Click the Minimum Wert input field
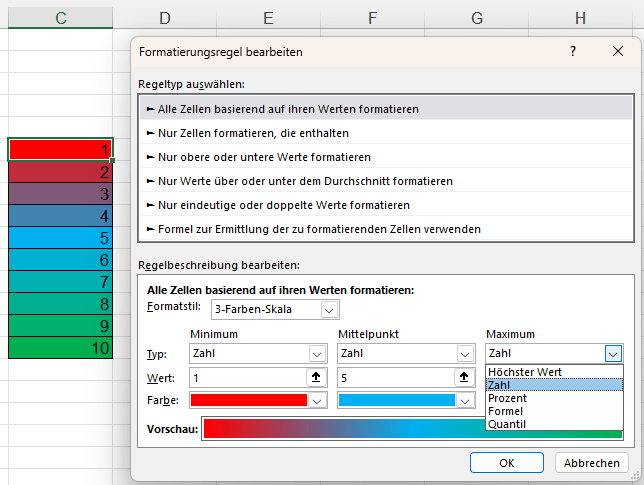644x485 pixels. click(245, 377)
